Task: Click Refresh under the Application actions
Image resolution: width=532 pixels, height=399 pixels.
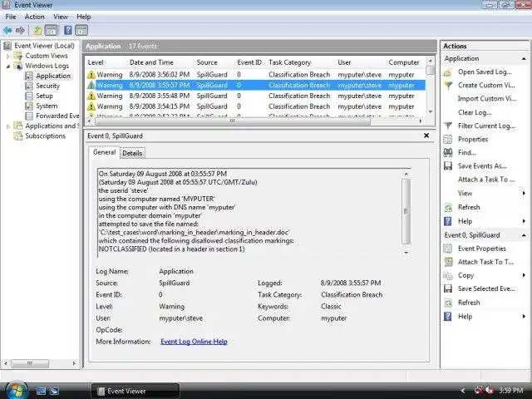Action: click(x=469, y=207)
